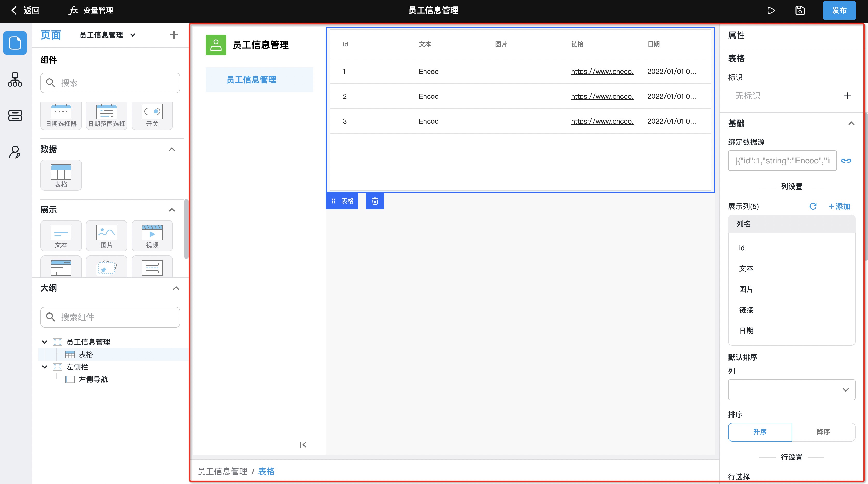Screen dimensions: 868x484
Task: Click the 表格 drag handle label
Action: click(x=342, y=201)
